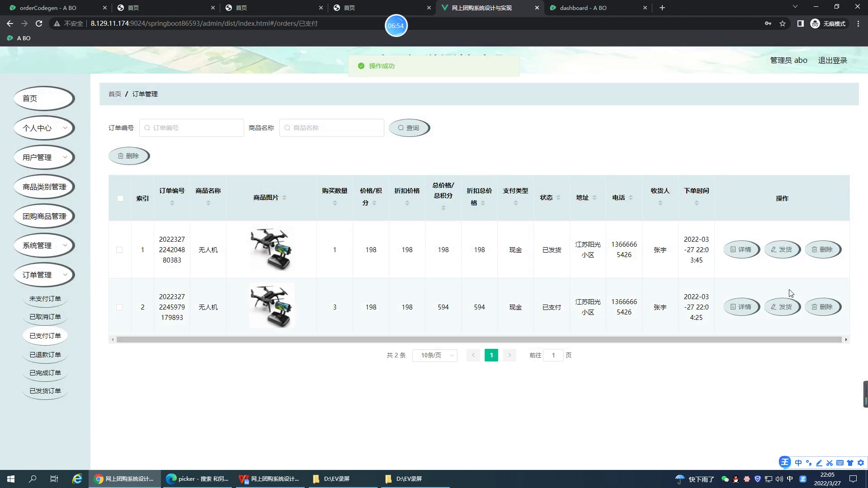
Task: Open the browser tab list chevron
Action: tap(795, 7)
